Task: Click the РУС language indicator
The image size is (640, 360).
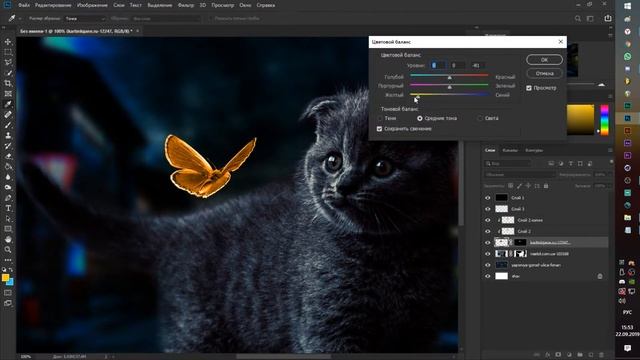Action: click(627, 312)
